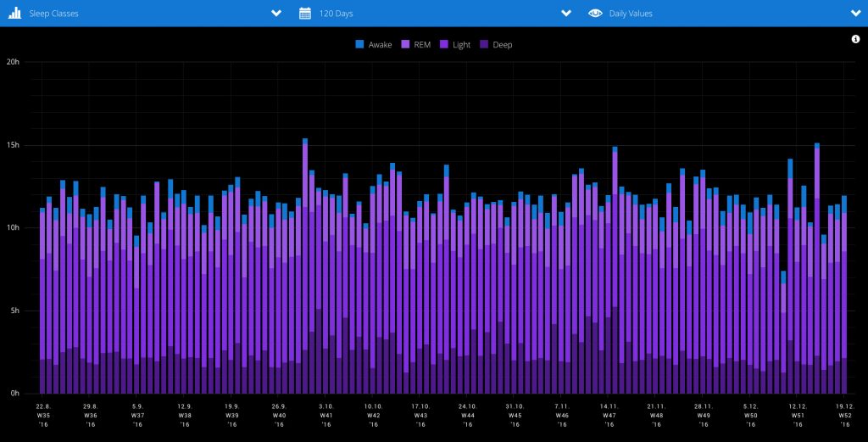Toggle the Deep series in legend
Screen dimensions: 868x442
click(496, 45)
